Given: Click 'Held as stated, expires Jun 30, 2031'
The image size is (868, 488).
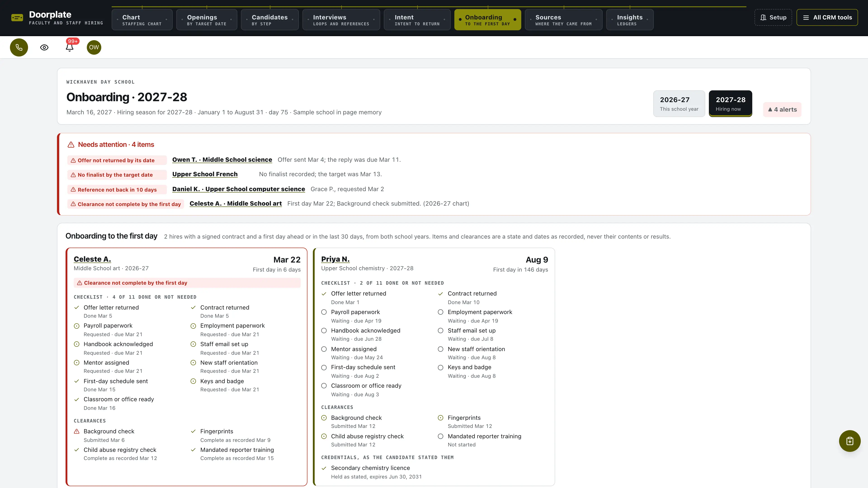Looking at the screenshot, I should click(x=376, y=477).
